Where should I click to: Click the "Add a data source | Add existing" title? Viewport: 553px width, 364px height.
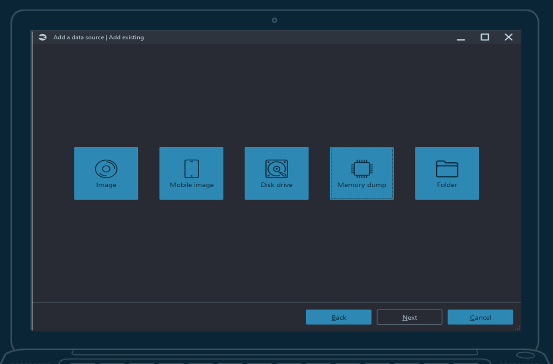click(x=99, y=37)
